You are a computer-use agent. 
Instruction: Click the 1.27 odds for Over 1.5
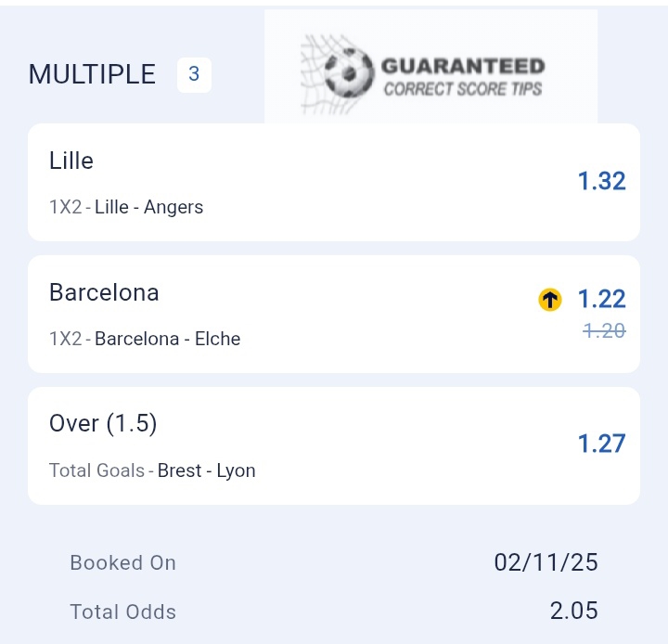pos(601,444)
